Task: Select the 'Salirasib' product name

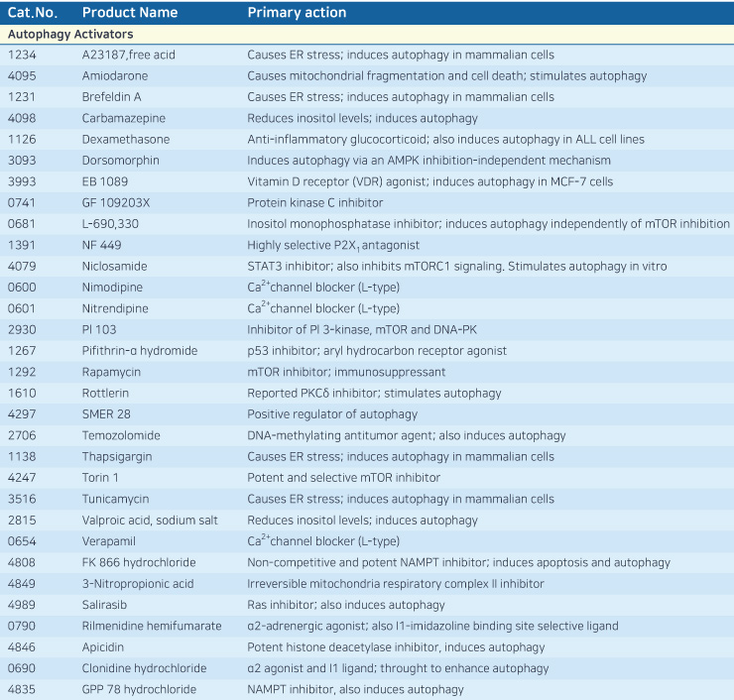Action: [104, 605]
